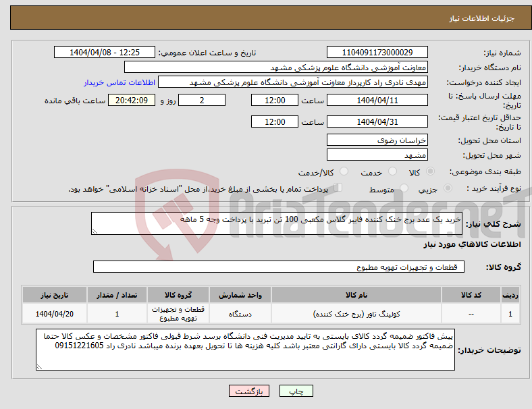This screenshot has width=532, height=409.
Task: Click the unit cell دستگاه
Action: (240, 314)
